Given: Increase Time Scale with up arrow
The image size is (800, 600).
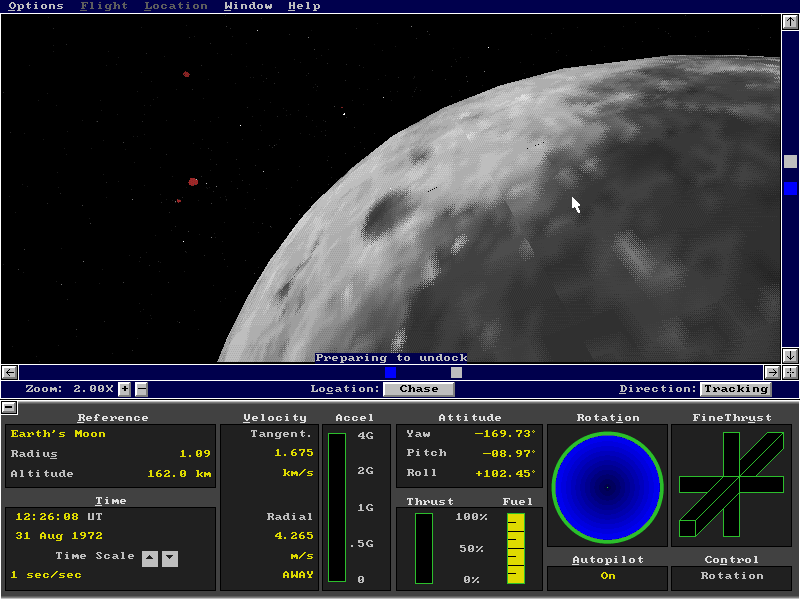Looking at the screenshot, I should pyautogui.click(x=150, y=558).
